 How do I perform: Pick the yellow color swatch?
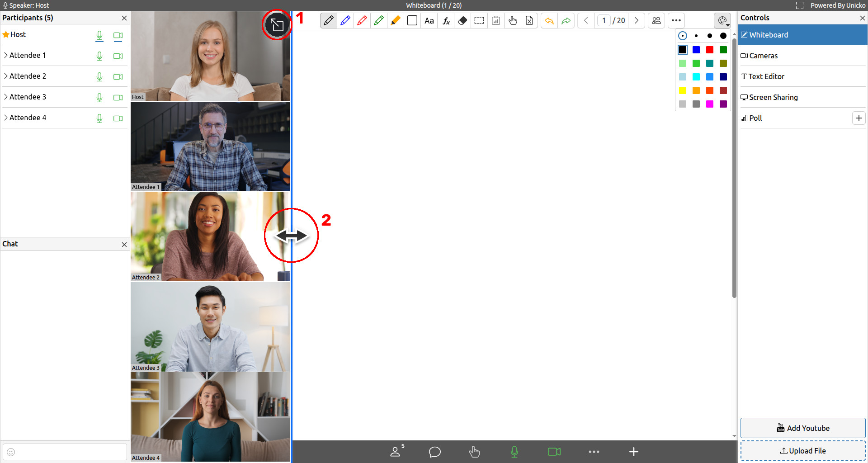pyautogui.click(x=683, y=90)
